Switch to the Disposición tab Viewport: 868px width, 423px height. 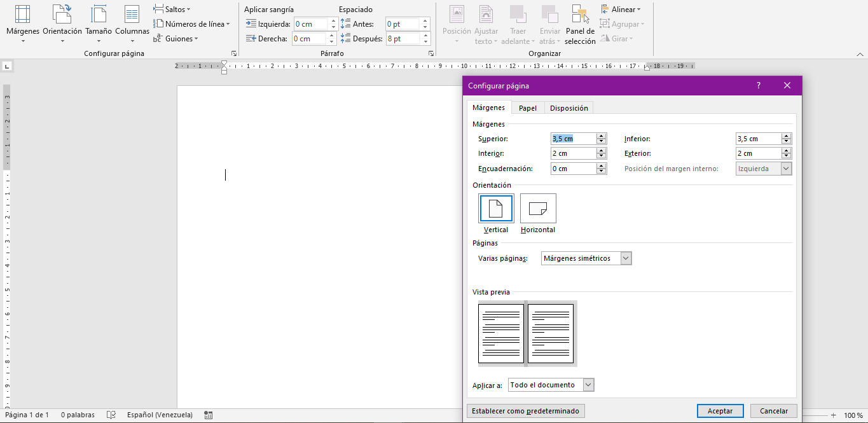[569, 108]
